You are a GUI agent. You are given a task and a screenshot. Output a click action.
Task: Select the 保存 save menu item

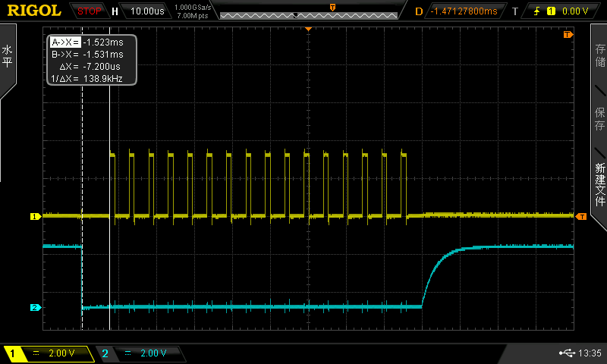[x=599, y=119]
